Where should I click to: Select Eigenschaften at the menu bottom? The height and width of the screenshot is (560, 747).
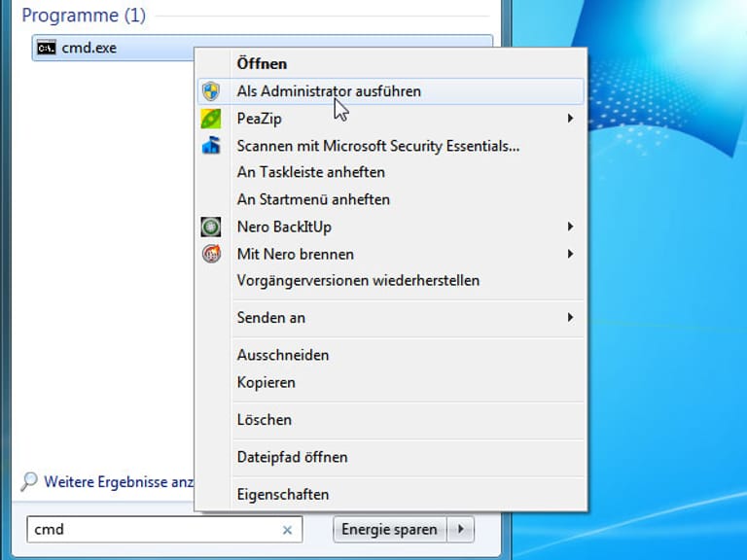pyautogui.click(x=282, y=494)
